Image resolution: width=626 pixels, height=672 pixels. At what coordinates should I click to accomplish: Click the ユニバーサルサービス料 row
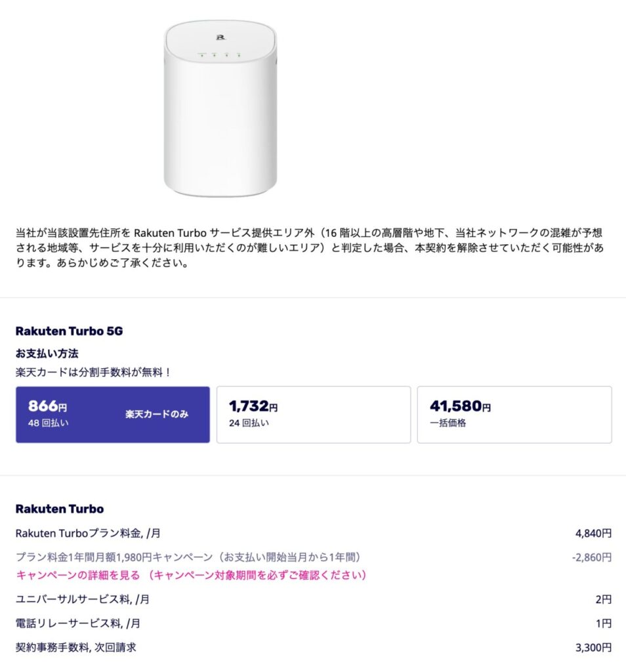pos(313,599)
